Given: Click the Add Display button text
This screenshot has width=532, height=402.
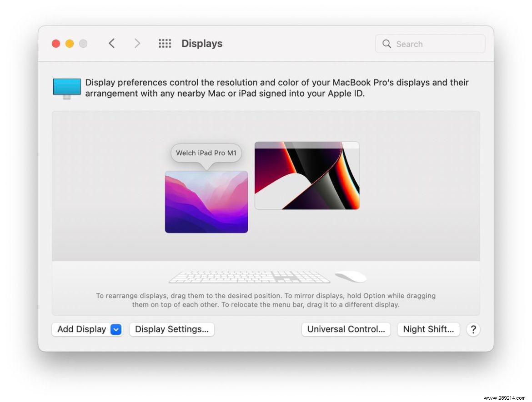Looking at the screenshot, I should (x=80, y=329).
